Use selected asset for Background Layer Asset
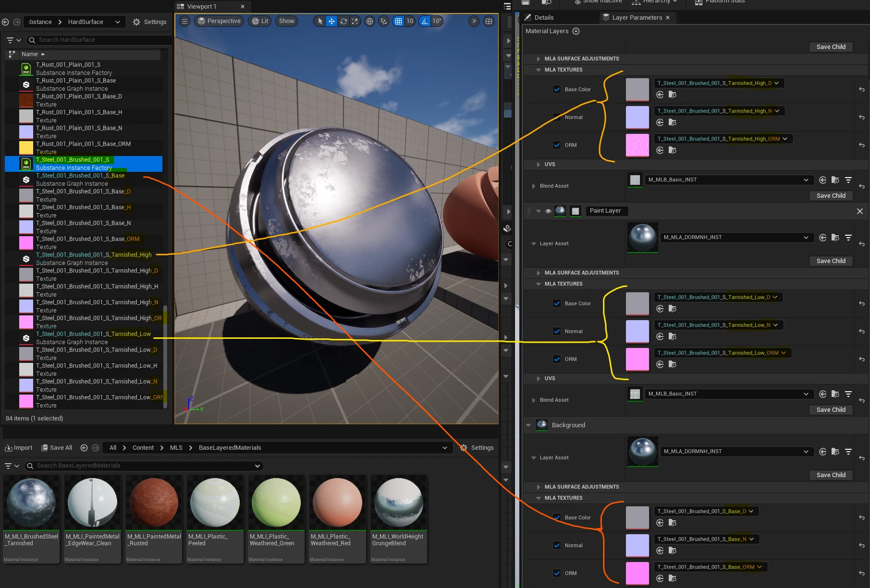The image size is (870, 588). click(x=823, y=452)
